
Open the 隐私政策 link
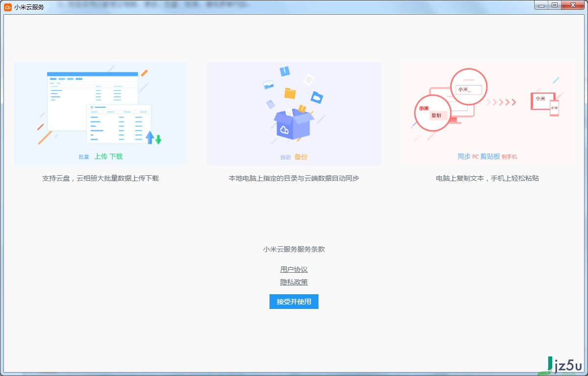pyautogui.click(x=294, y=282)
